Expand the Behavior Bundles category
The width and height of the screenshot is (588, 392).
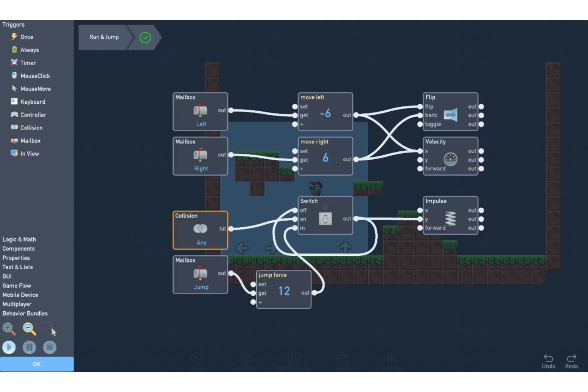25,313
